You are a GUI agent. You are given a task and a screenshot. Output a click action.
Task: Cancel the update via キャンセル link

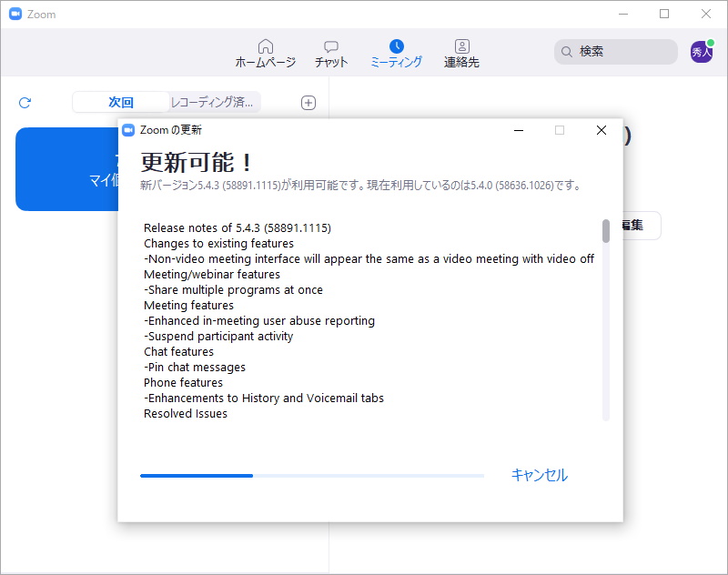click(539, 475)
